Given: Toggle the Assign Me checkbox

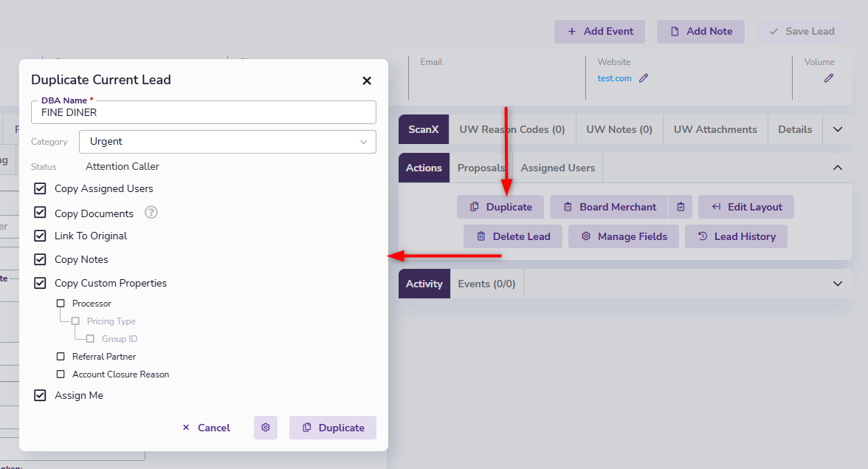Looking at the screenshot, I should [40, 395].
